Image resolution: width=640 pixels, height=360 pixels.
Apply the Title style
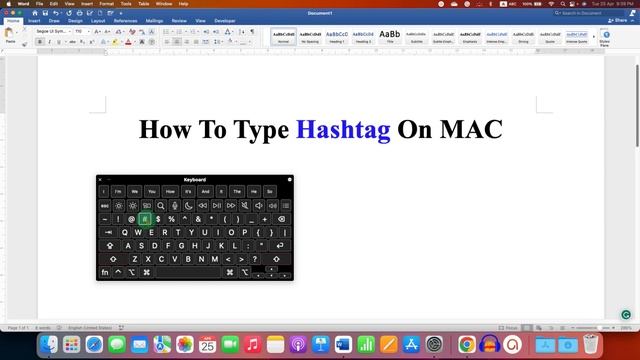click(x=390, y=37)
